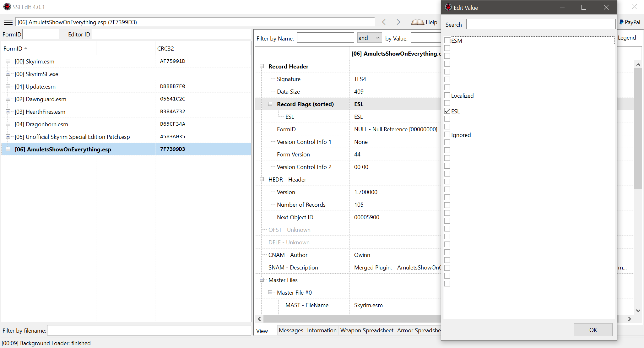Click the file path address bar
Viewport: 644px width, 348px height.
(x=195, y=22)
